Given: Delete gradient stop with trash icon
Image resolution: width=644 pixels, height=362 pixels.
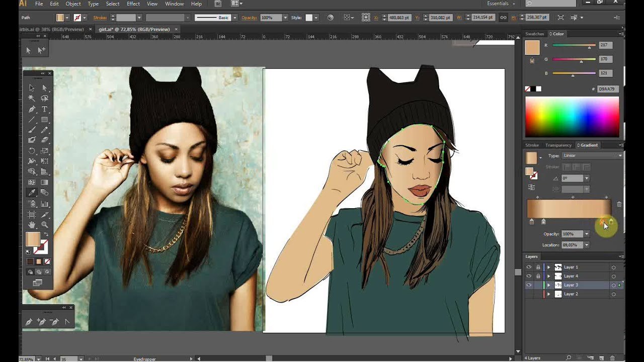Looking at the screenshot, I should tap(619, 204).
